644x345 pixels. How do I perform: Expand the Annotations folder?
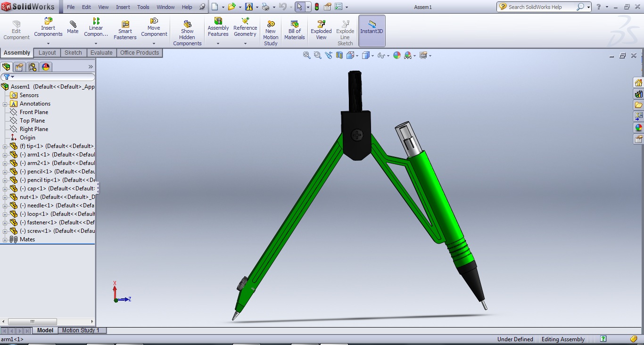(x=5, y=104)
